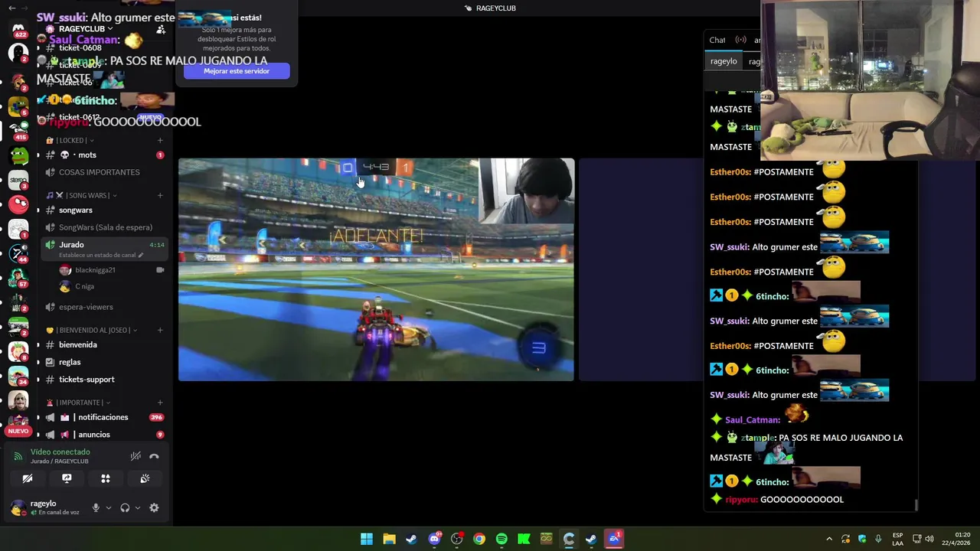Click the back navigation arrow in Discord
Viewport: 980px width, 551px height.
(11, 8)
